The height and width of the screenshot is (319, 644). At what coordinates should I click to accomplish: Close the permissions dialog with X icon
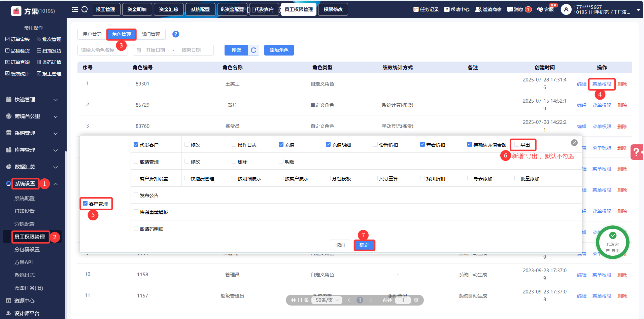[x=574, y=143]
